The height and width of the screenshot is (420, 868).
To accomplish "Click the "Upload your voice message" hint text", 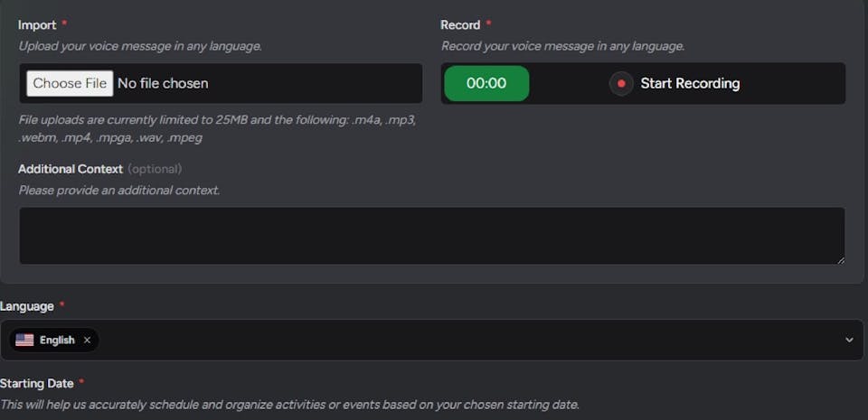I will (140, 46).
